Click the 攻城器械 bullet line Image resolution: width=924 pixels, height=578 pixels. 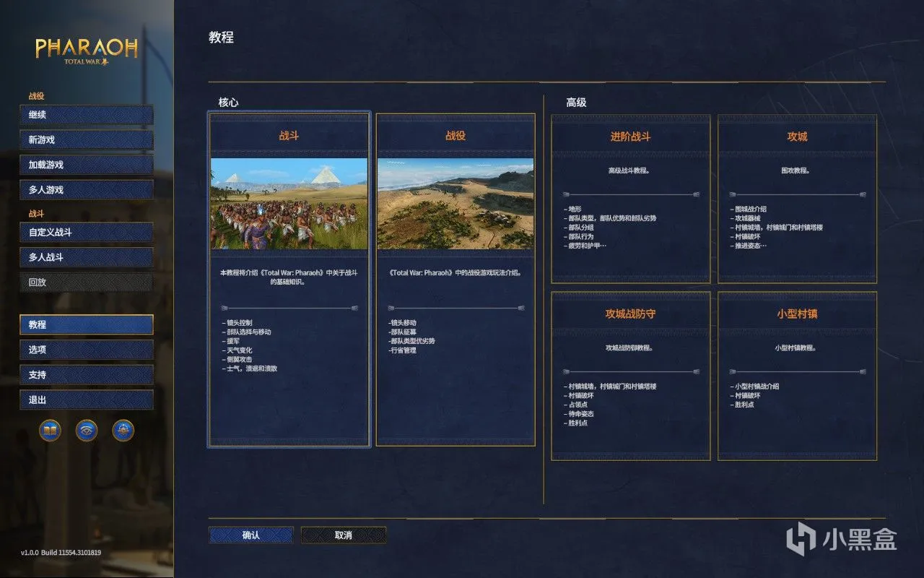pos(744,218)
